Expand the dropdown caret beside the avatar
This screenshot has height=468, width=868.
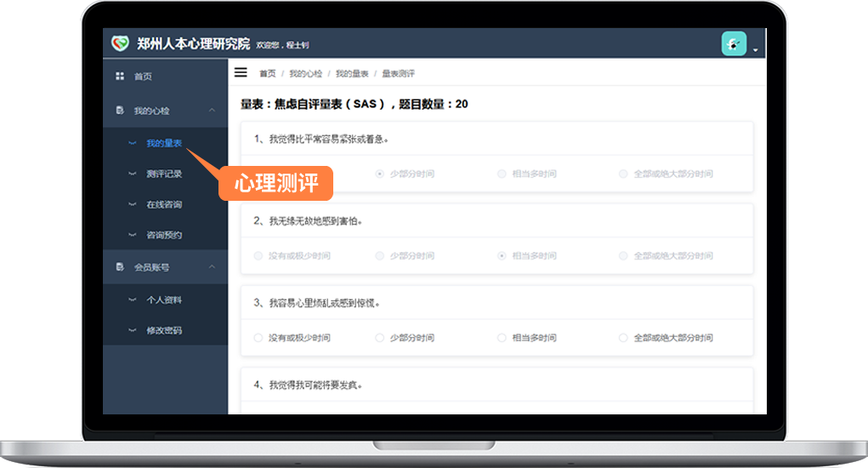755,50
